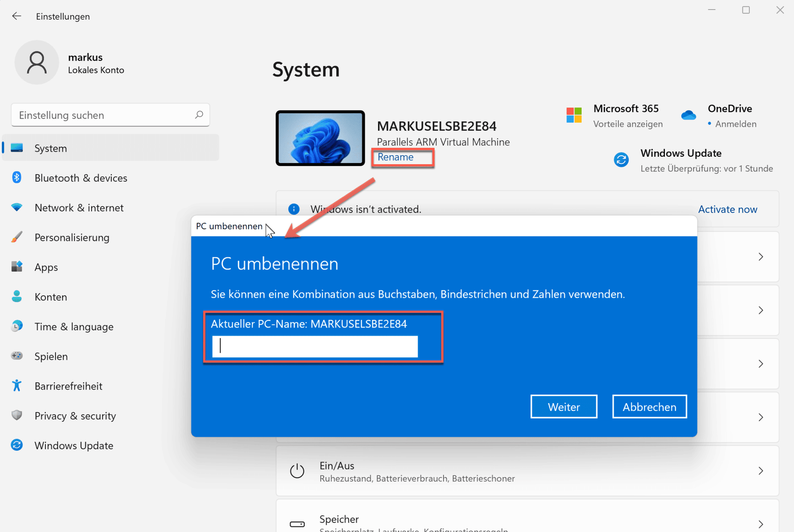794x532 pixels.
Task: Cancel renaming with Abbrechen
Action: click(649, 406)
